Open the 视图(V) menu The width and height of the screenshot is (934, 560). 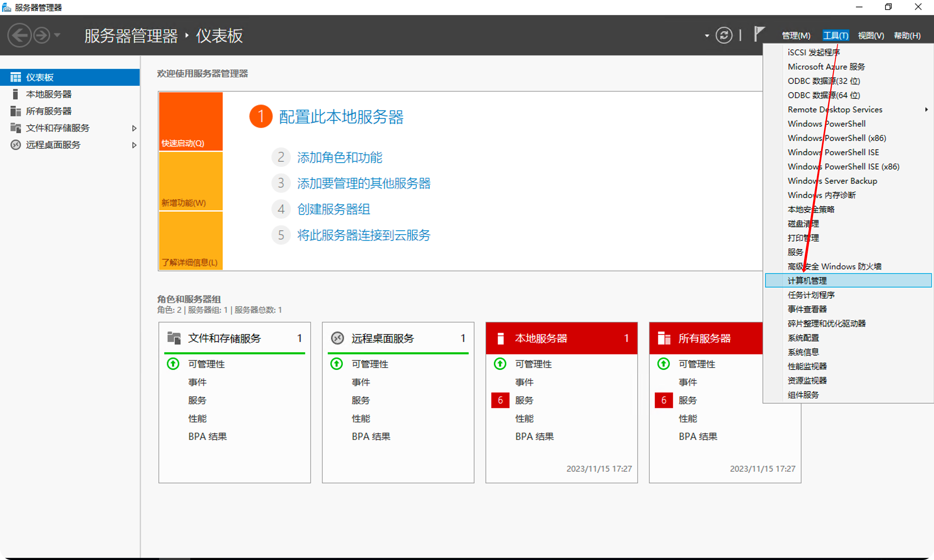coord(871,35)
